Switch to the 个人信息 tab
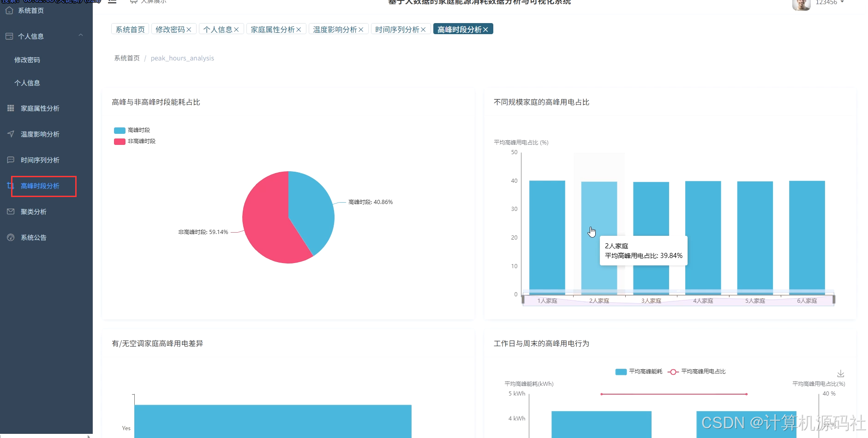 [x=218, y=29]
